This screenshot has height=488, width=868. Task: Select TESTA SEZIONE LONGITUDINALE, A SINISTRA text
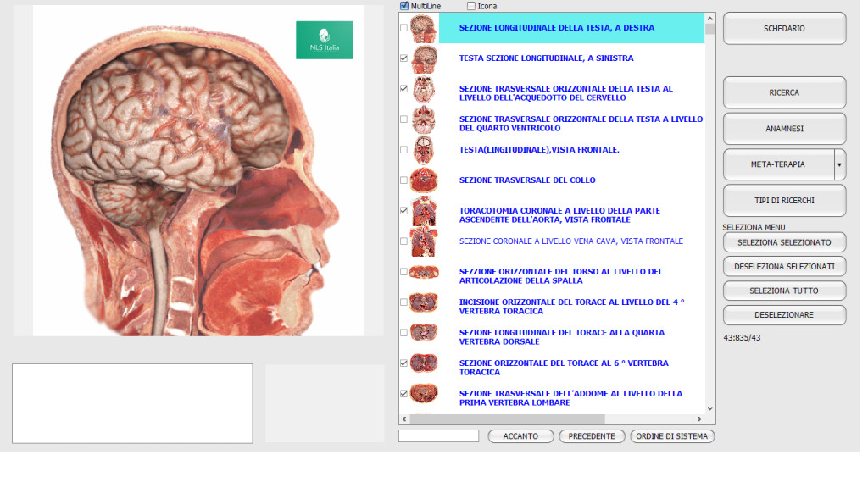coord(547,58)
